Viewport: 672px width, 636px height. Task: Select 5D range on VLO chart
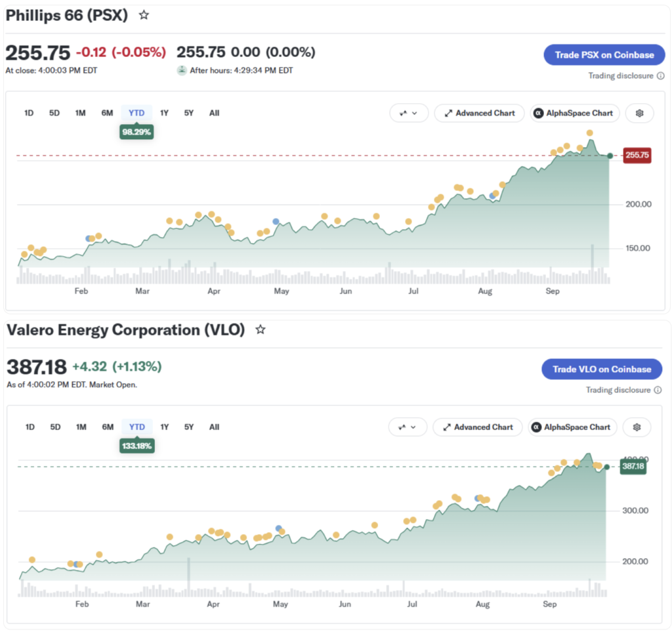55,427
